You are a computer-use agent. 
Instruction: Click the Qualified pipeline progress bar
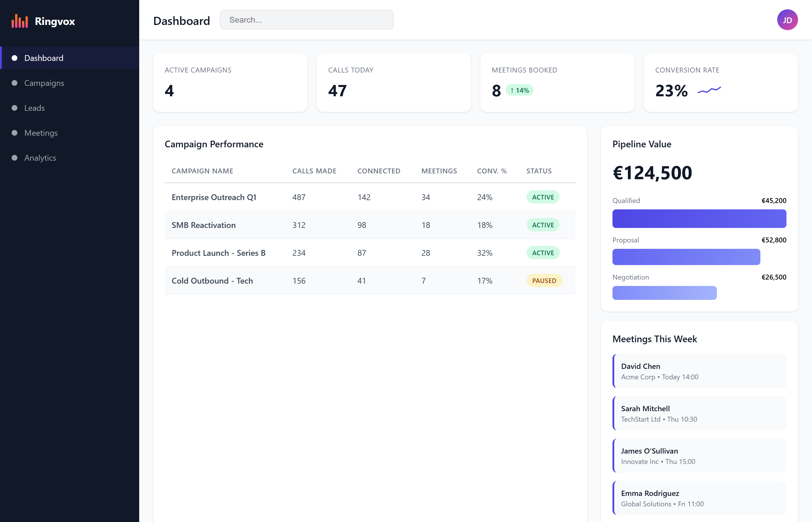(699, 219)
